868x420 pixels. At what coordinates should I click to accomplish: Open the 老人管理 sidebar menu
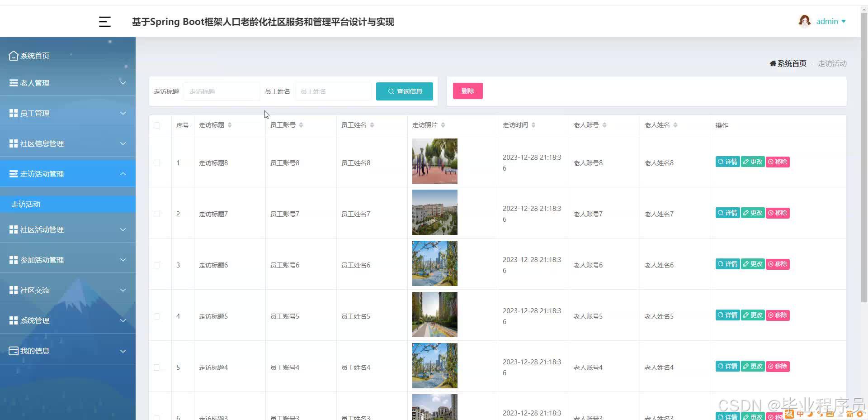[x=68, y=83]
